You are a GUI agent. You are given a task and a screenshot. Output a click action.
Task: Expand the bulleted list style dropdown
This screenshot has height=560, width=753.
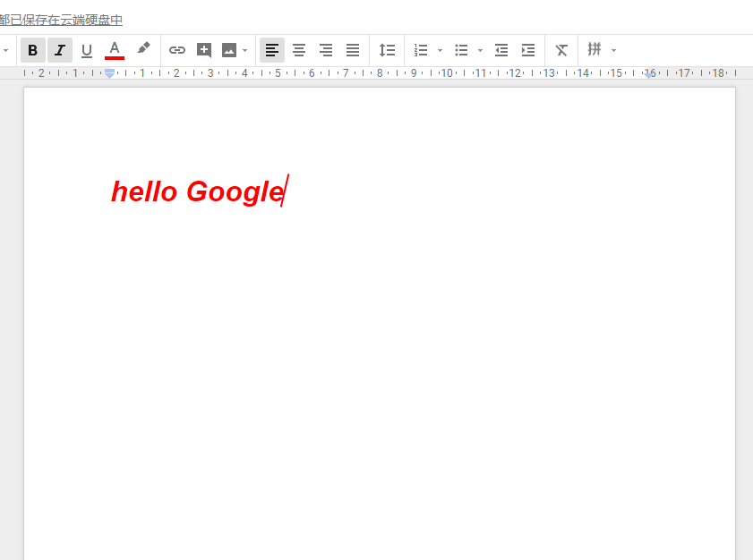click(480, 50)
